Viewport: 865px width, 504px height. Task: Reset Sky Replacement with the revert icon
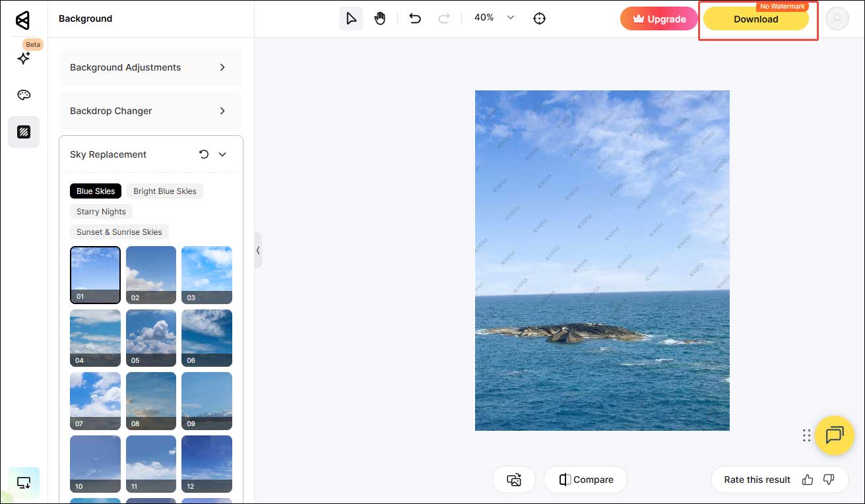(x=204, y=154)
